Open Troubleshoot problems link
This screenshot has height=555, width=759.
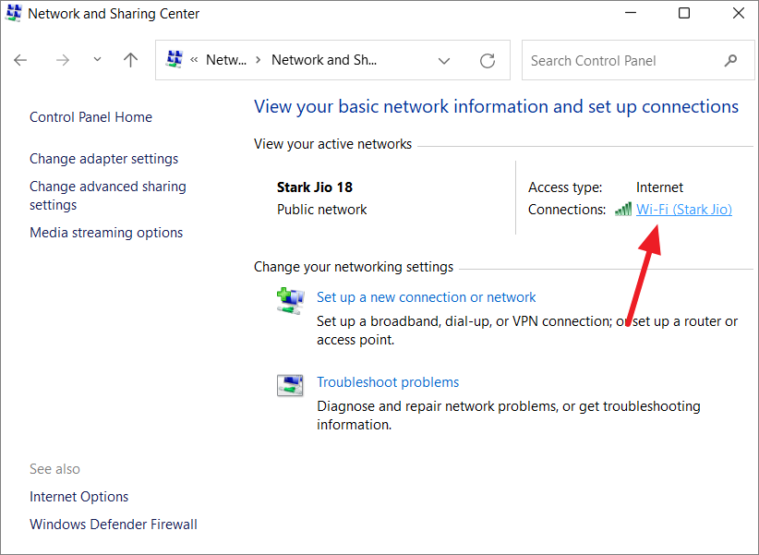[x=388, y=382]
